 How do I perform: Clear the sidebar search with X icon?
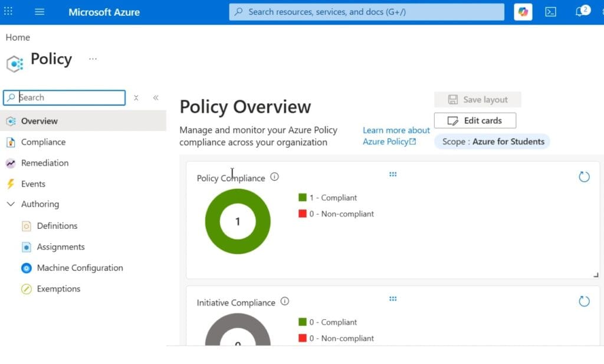136,98
